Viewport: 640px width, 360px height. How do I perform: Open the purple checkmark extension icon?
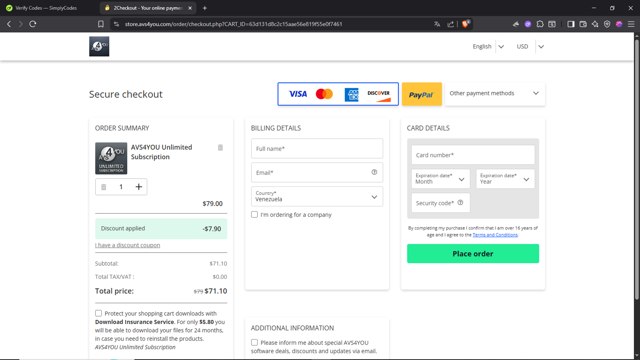pyautogui.click(x=528, y=24)
